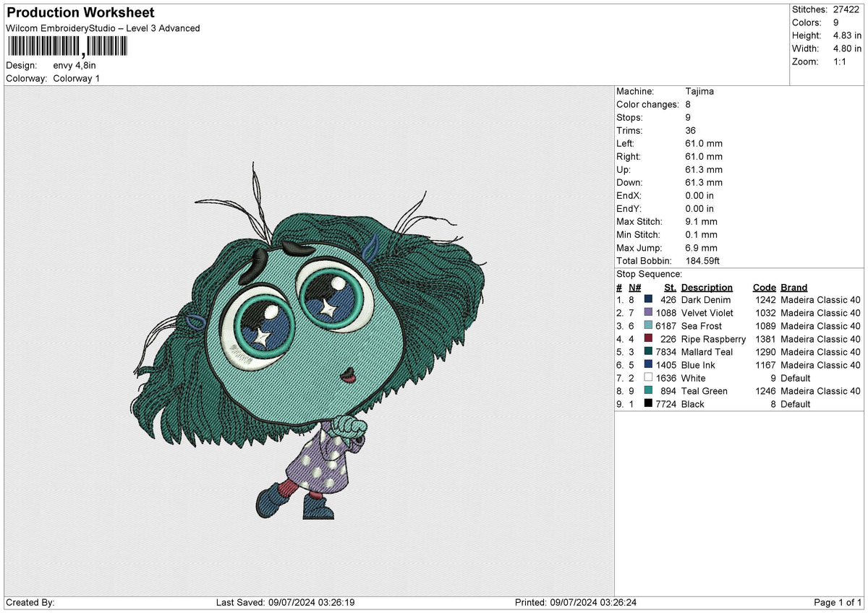Select the Ripe Raspberry color swatch
The height and width of the screenshot is (613, 868).
[x=648, y=338]
